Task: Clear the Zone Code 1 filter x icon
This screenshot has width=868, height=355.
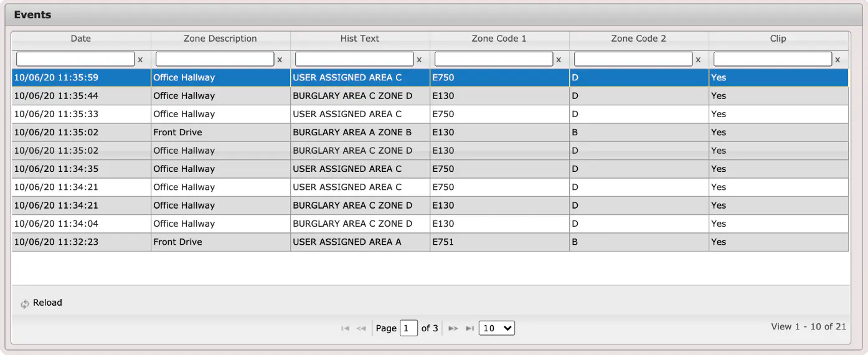Action: [x=559, y=60]
